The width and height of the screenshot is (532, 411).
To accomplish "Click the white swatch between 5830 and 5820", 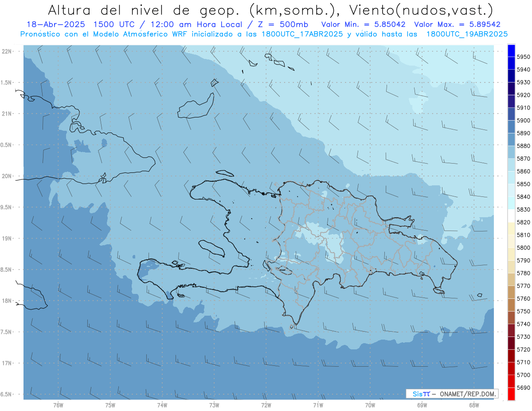I will click(511, 216).
